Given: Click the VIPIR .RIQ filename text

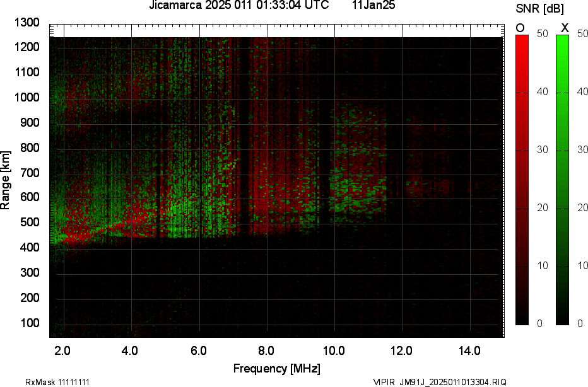Looking at the screenshot, I should 439,382.
